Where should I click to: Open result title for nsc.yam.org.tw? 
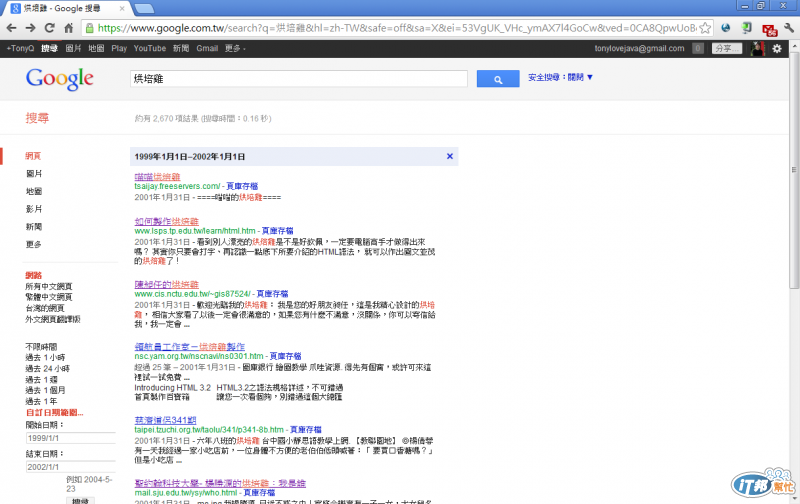pyautogui.click(x=189, y=347)
